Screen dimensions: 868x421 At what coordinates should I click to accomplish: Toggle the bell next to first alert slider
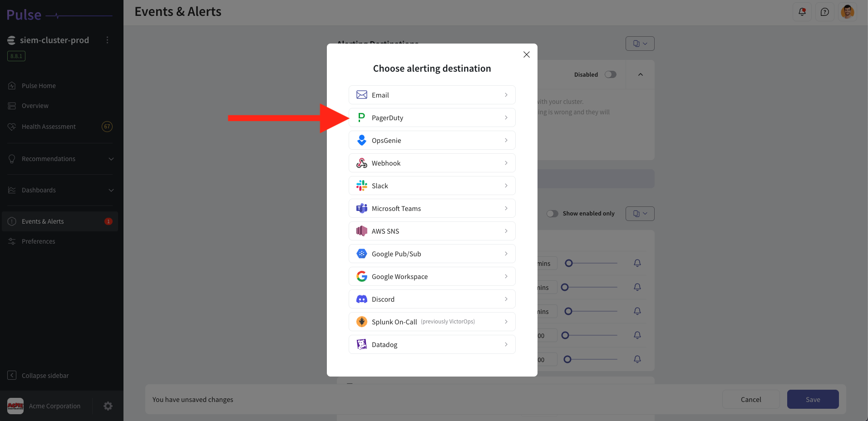637,263
